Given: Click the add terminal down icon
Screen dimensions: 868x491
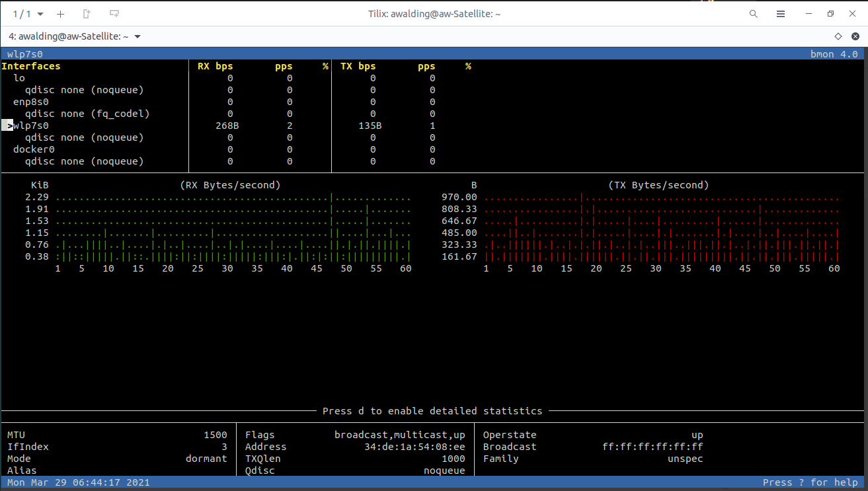Looking at the screenshot, I should pos(114,14).
